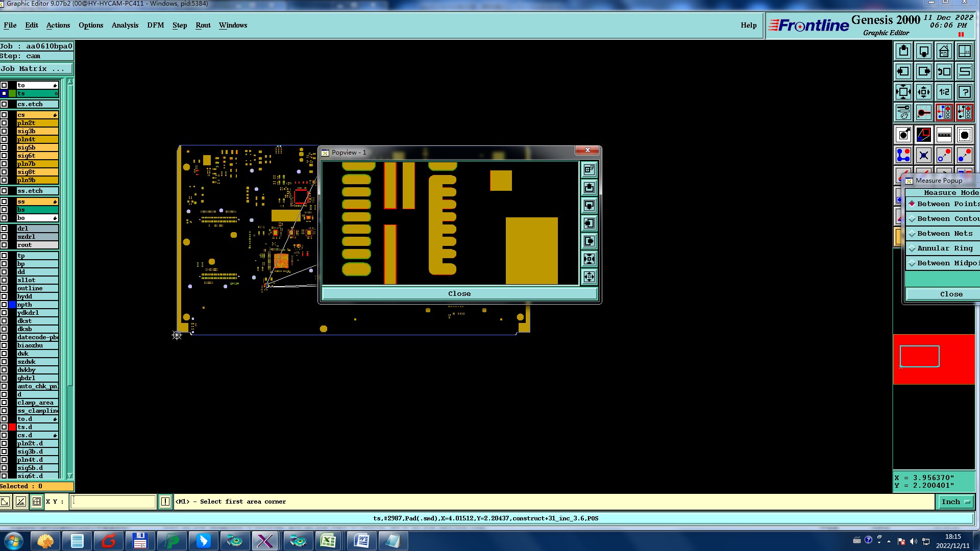This screenshot has width=980, height=551.
Task: Click Close button in Popview window
Action: click(459, 293)
